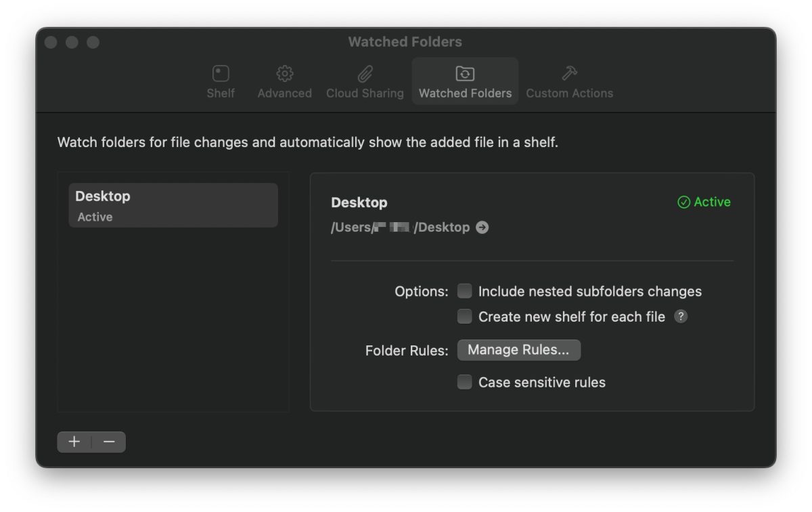
Task: Switch to the Advanced tab
Action: tap(284, 82)
